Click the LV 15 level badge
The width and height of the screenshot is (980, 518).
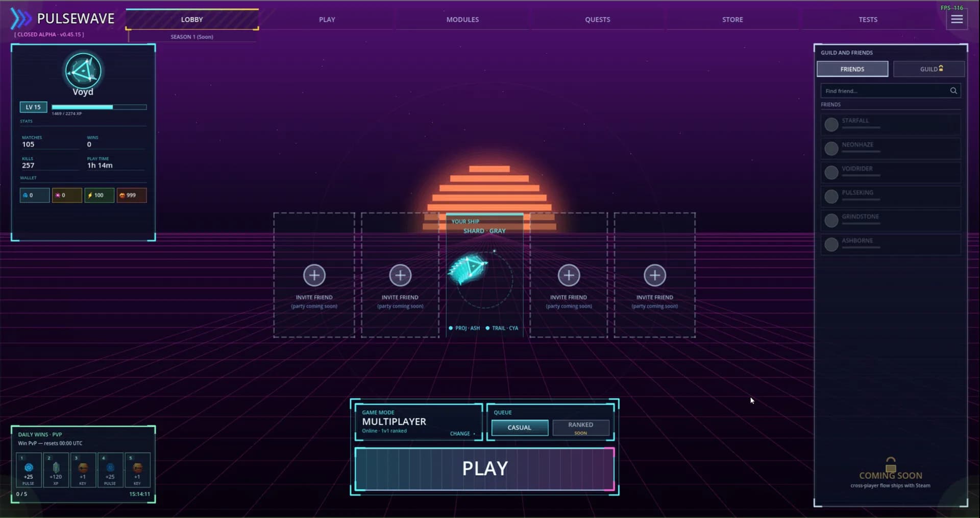[x=33, y=107]
